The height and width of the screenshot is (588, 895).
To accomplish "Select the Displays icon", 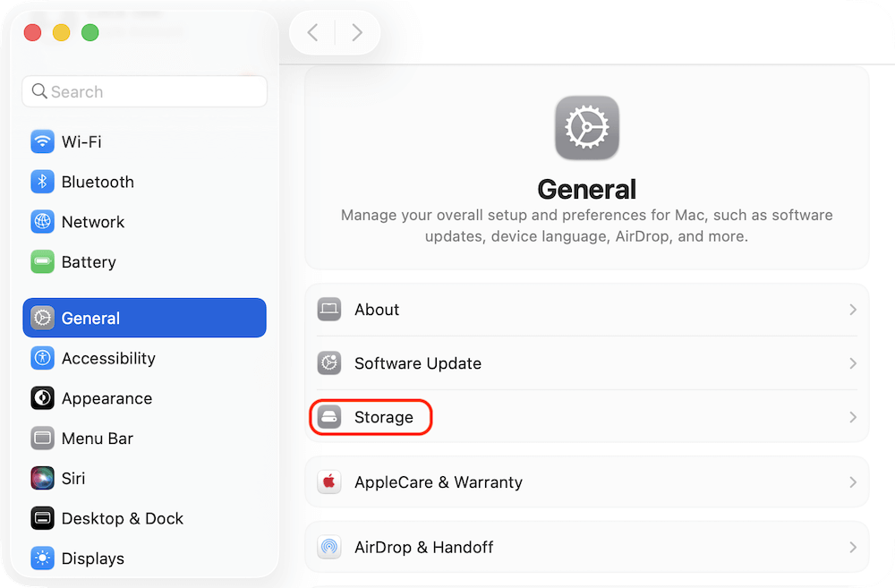I will [x=42, y=558].
